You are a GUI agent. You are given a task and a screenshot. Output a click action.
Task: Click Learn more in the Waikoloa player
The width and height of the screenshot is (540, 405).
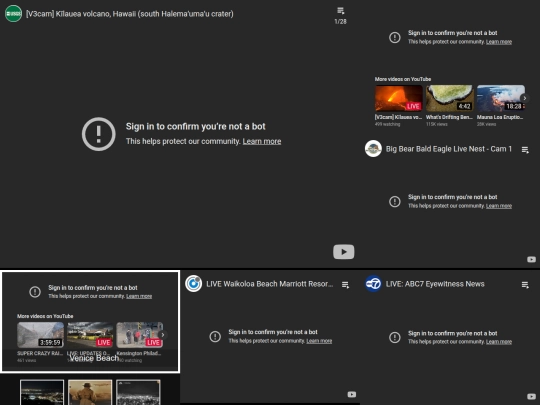click(319, 341)
